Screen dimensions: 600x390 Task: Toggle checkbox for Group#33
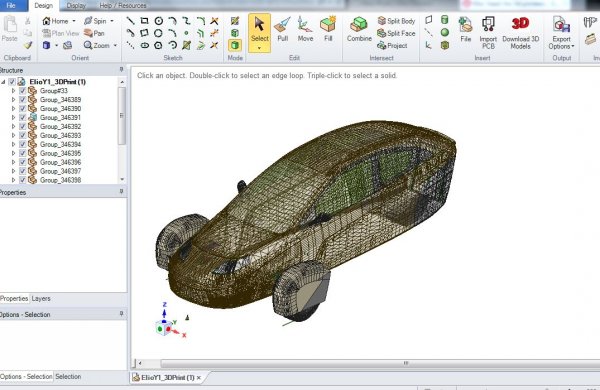click(x=23, y=91)
